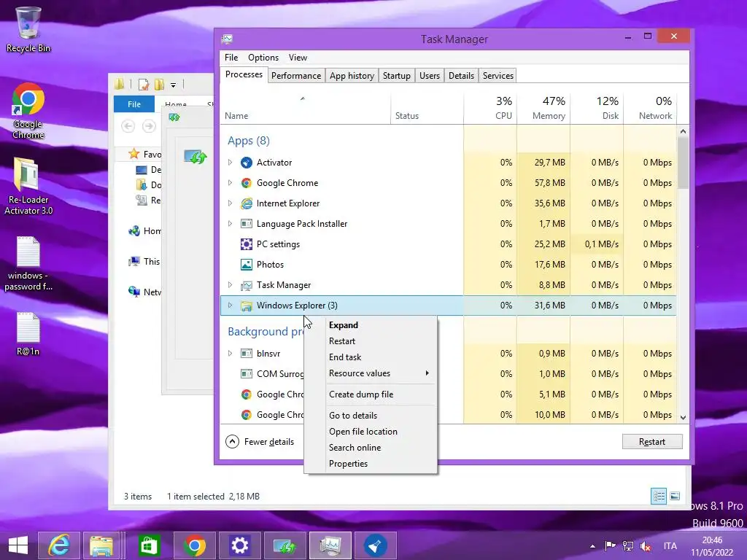Open the Activator taskbar icon
This screenshot has height=560, width=747.
click(376, 545)
